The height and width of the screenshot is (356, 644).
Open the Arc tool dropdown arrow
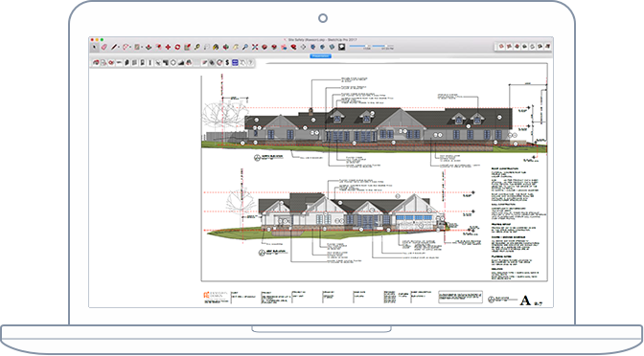(x=130, y=47)
